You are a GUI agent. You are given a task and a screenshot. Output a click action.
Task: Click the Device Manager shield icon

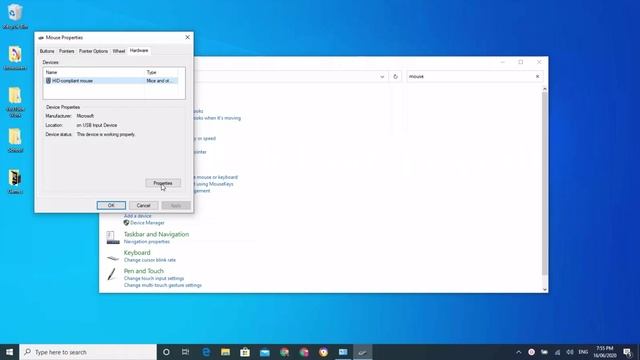tap(127, 223)
